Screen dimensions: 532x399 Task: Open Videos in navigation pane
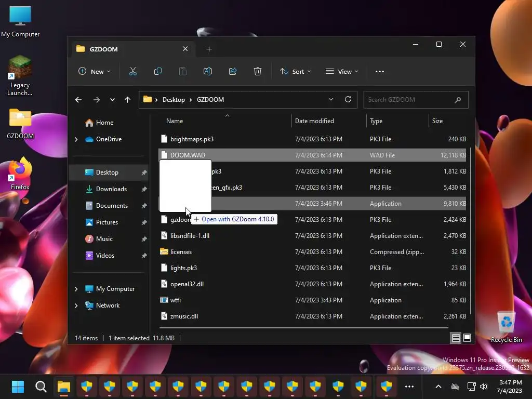[105, 256]
